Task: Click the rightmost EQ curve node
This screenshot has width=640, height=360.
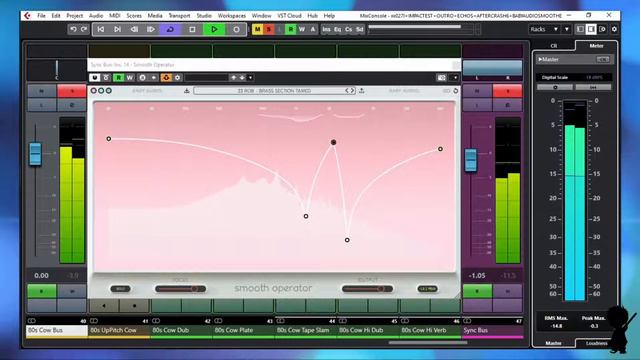Action: tap(440, 149)
